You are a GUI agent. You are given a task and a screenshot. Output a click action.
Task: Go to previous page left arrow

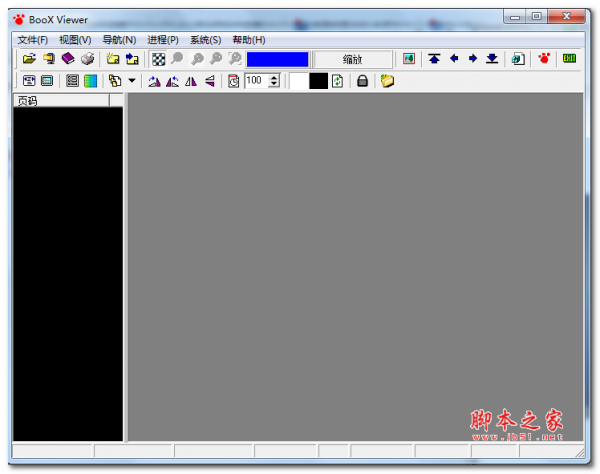454,59
